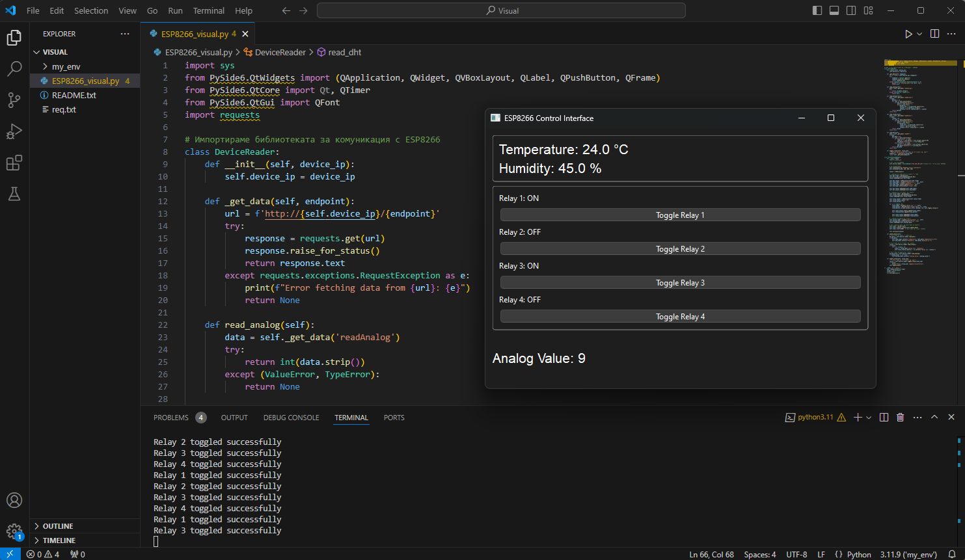Toggle the Primary Side Bar layout
965x560 pixels.
tap(817, 10)
